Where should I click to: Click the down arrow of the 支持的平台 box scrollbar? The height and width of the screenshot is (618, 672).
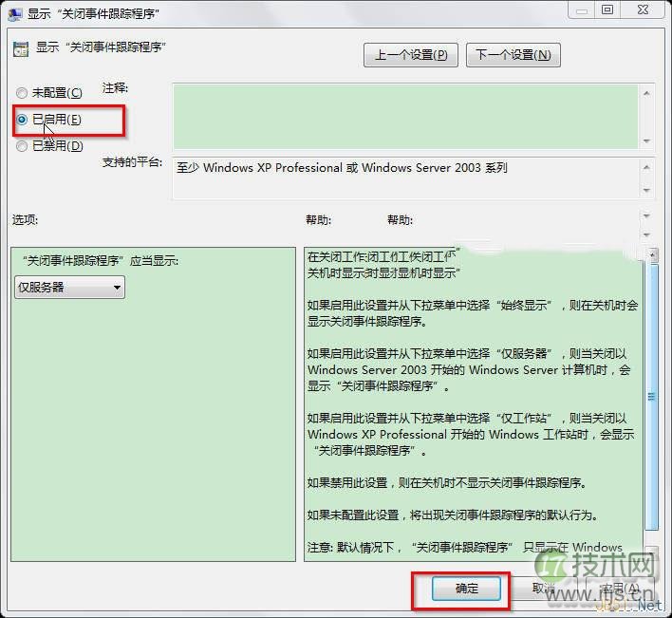pos(646,191)
